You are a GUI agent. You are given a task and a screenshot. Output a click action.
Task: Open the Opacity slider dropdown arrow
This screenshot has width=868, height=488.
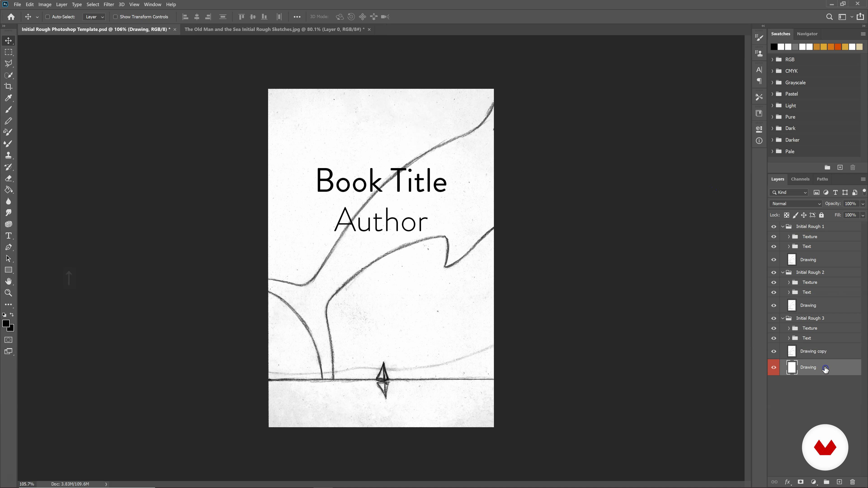coord(863,204)
